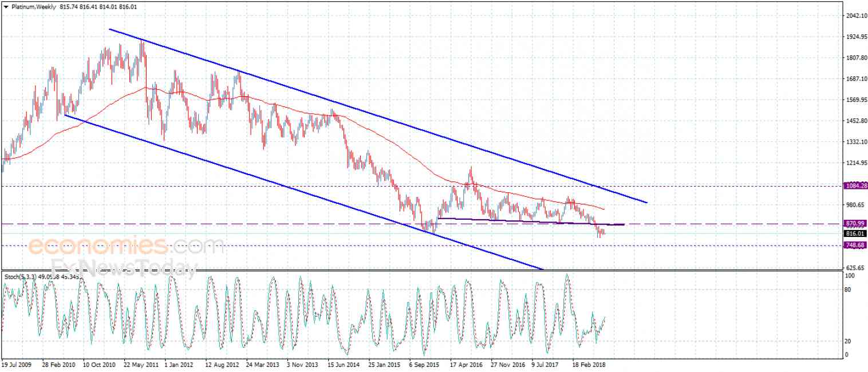This screenshot has width=868, height=372.
Task: Select the lower blue channel trendline
Action: 303,192
